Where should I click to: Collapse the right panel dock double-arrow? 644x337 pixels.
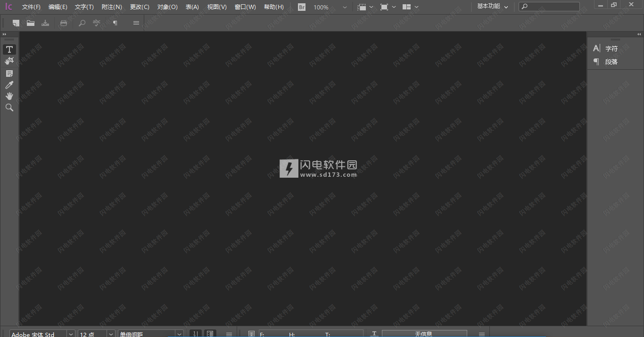pyautogui.click(x=639, y=34)
